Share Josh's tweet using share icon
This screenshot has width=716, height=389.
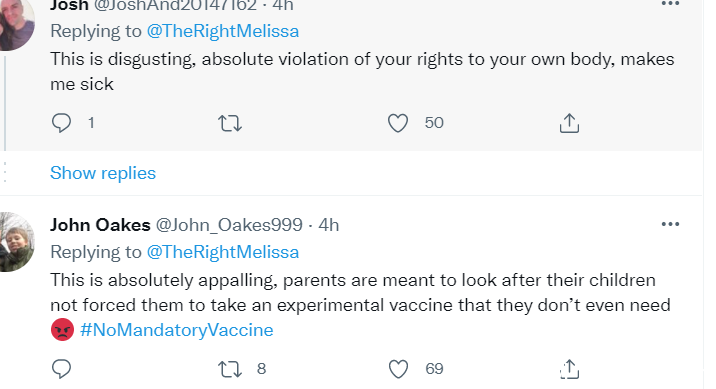click(x=569, y=123)
